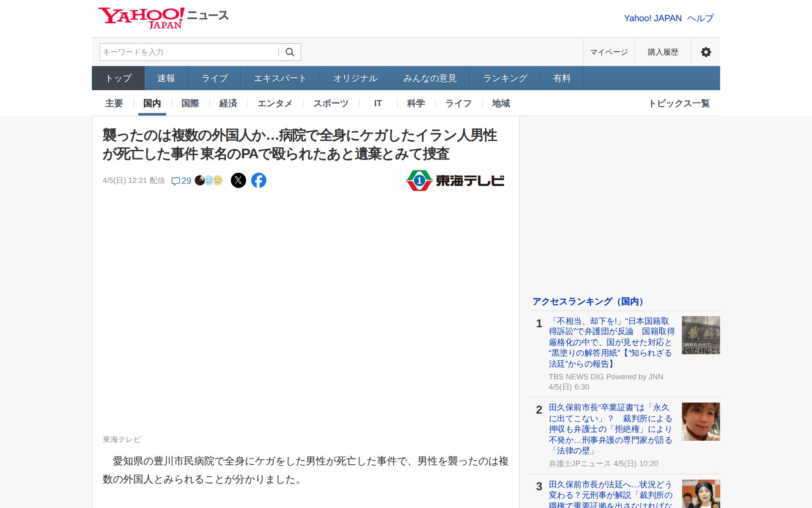This screenshot has width=812, height=508.
Task: Open マイページ
Action: point(608,52)
